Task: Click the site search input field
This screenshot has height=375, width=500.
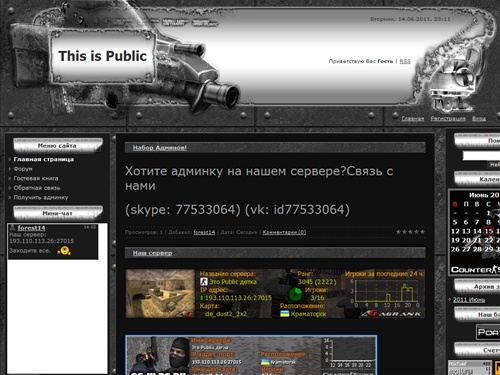Action: pos(481,155)
